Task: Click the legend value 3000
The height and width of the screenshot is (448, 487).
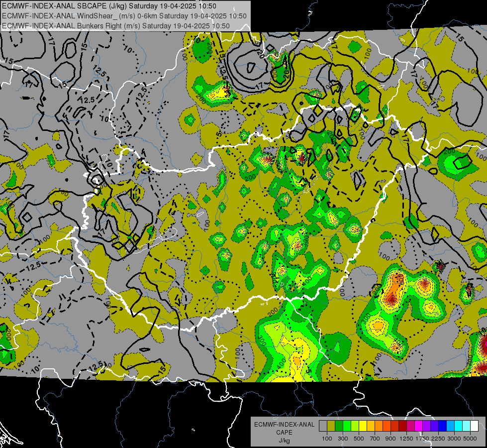Action: 454,439
